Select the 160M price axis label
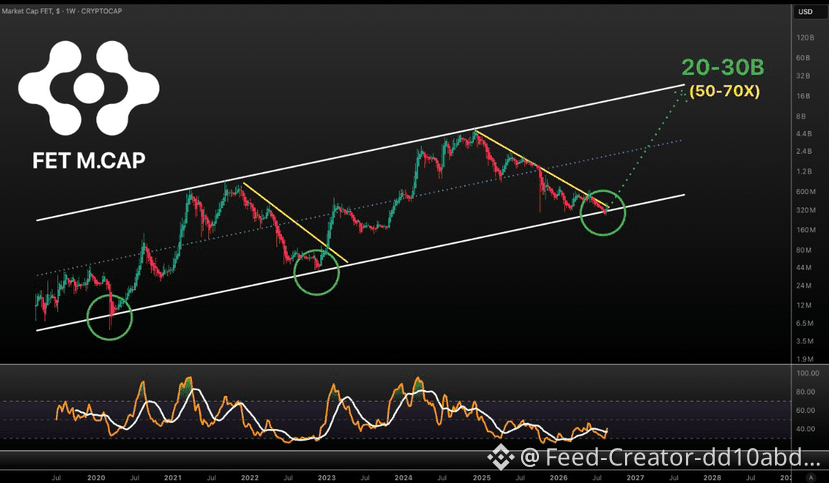The width and height of the screenshot is (829, 483). point(806,230)
